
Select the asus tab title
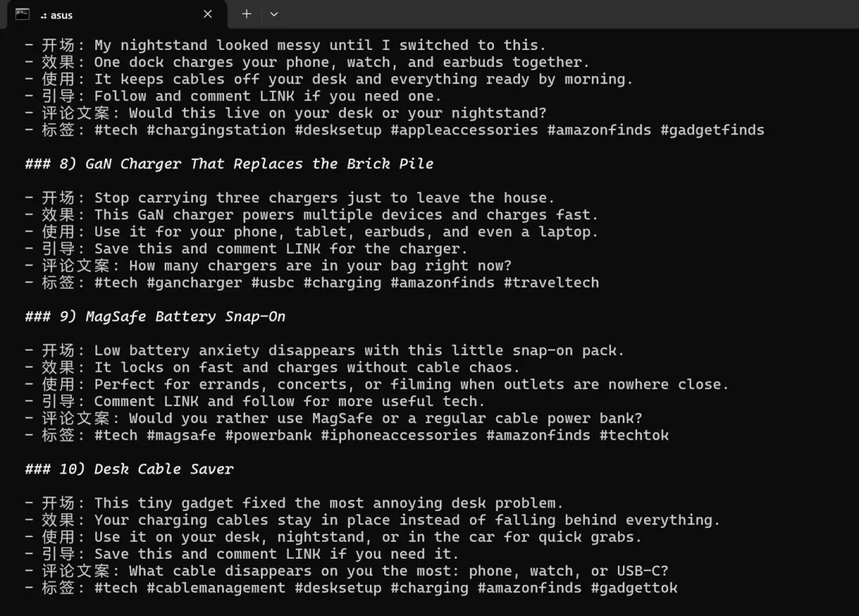[x=56, y=15]
